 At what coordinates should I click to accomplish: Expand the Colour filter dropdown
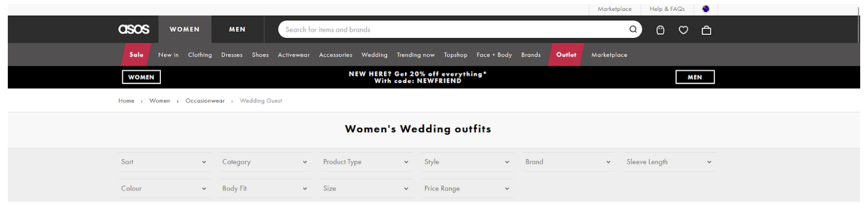(x=164, y=188)
